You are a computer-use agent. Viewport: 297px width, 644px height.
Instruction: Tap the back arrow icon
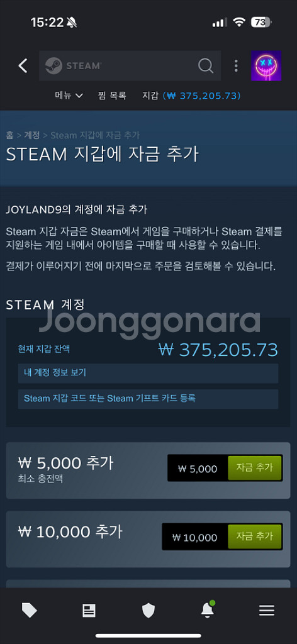pyautogui.click(x=23, y=65)
